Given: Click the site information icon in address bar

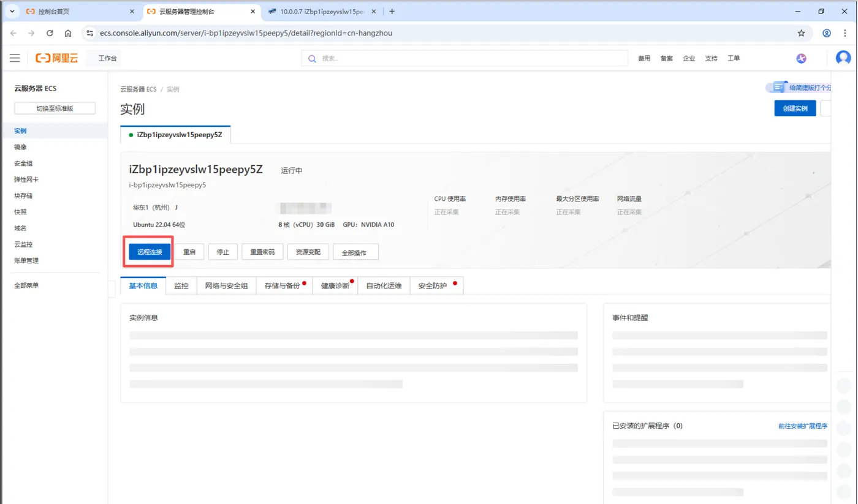Looking at the screenshot, I should tap(89, 33).
